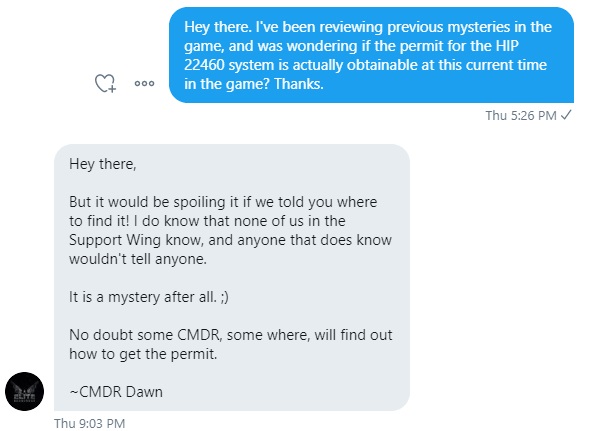589x431 pixels.
Task: Click "how to get the permit." line
Action: 143,354
